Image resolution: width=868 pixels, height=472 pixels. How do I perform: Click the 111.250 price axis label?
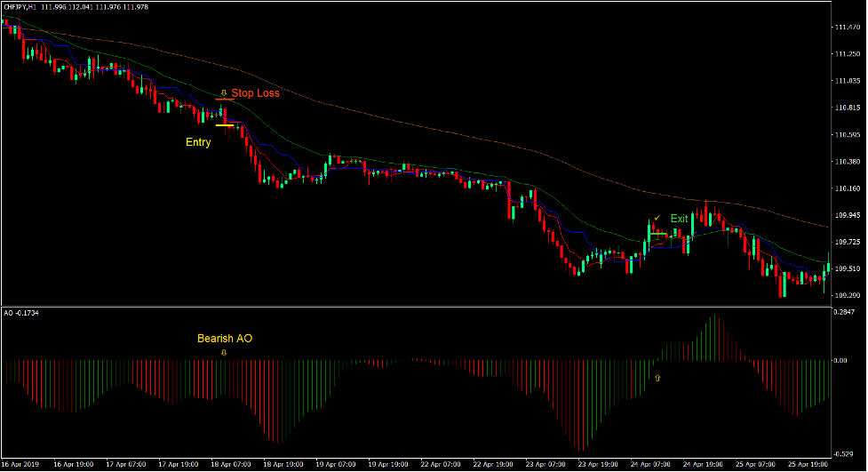848,54
